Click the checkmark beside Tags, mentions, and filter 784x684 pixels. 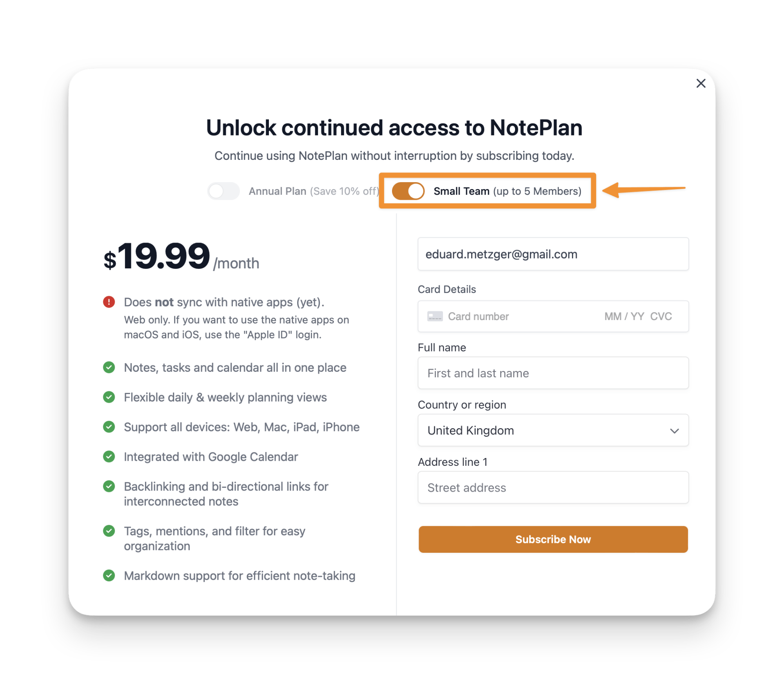[x=109, y=531]
